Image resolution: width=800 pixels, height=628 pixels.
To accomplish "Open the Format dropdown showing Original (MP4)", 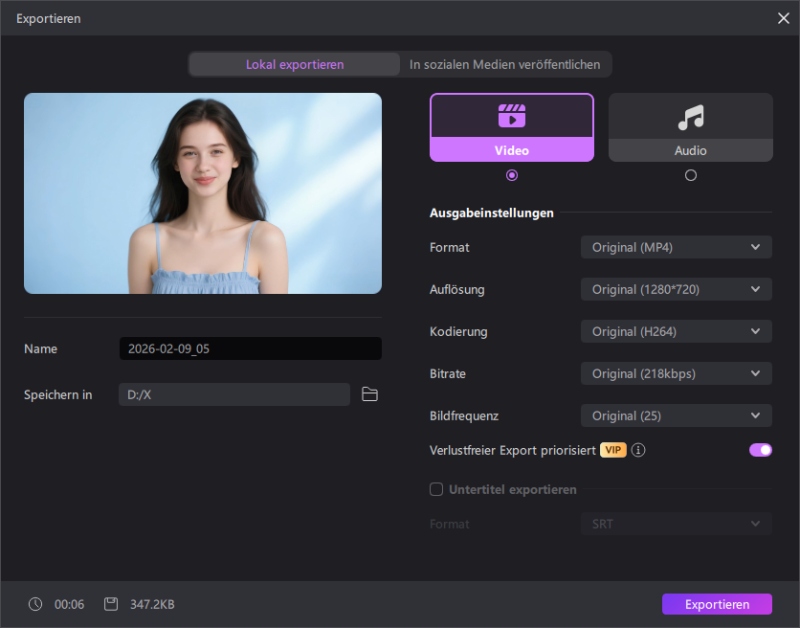I will click(676, 247).
